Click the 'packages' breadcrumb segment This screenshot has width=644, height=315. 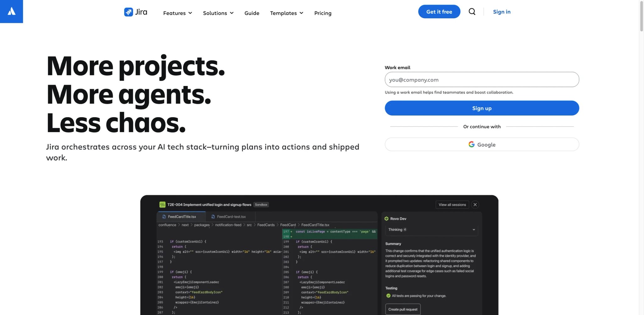tap(202, 225)
